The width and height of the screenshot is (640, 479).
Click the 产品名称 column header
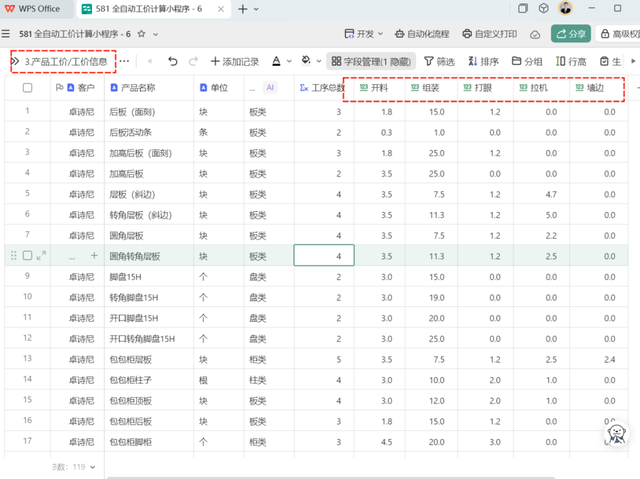pos(149,88)
